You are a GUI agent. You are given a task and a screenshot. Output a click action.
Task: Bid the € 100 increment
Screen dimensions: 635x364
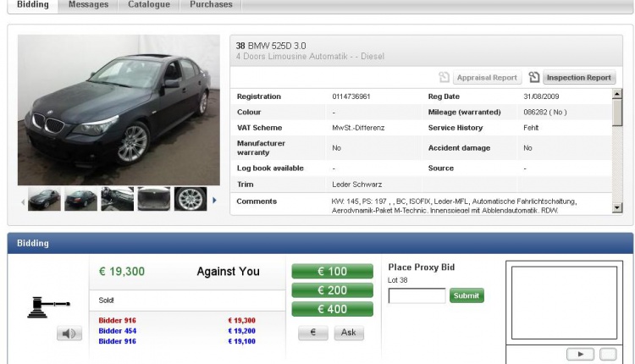click(x=332, y=272)
